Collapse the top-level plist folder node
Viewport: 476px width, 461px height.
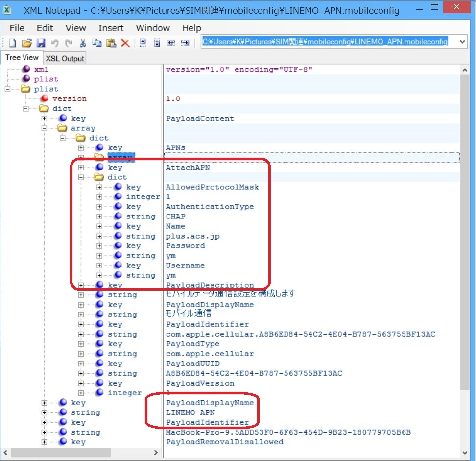click(x=7, y=89)
